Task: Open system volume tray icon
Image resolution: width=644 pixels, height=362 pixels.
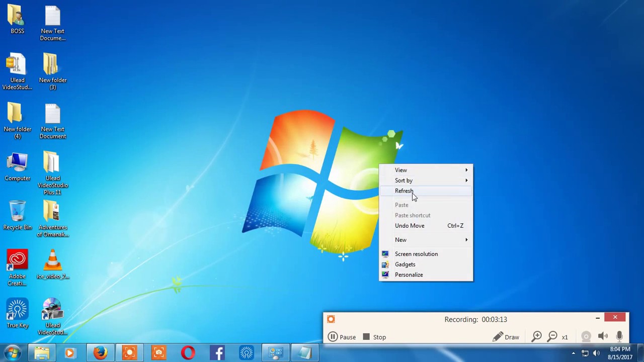Action: coord(597,353)
